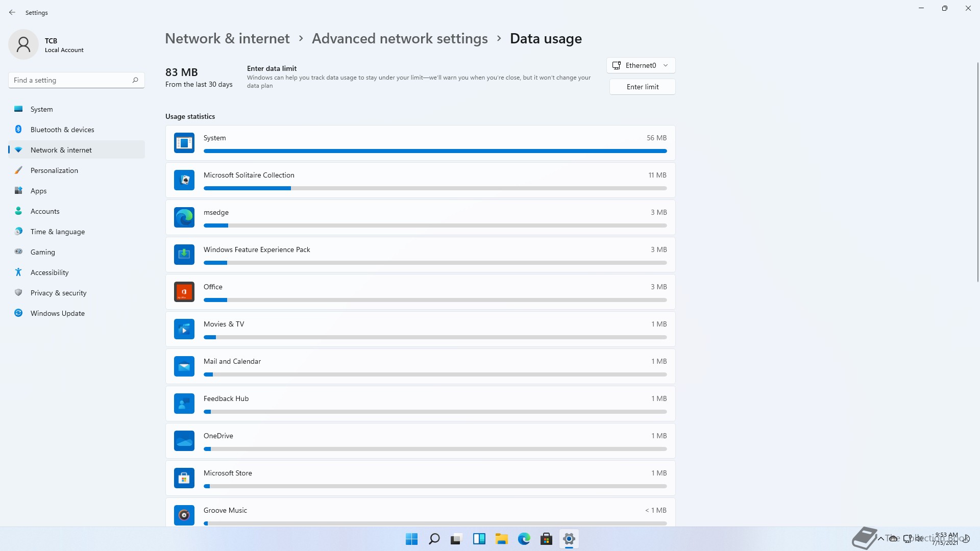This screenshot has height=551, width=980.
Task: Click the Movies & TV icon
Action: 184,329
